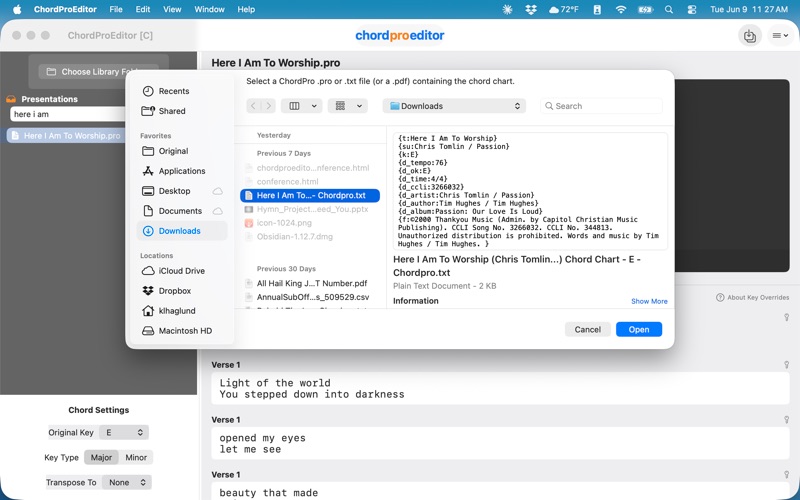The width and height of the screenshot is (800, 500).
Task: Select Documents in the sidebar
Action: (180, 211)
